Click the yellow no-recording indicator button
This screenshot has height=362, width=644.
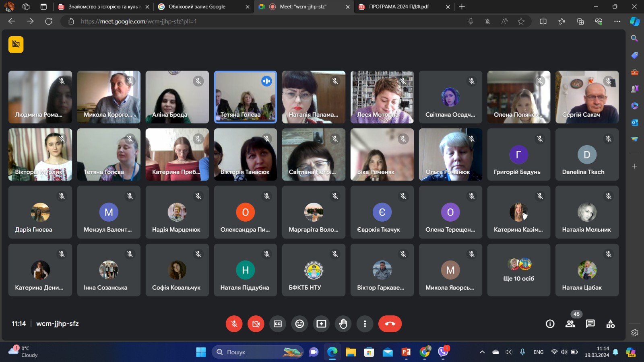pyautogui.click(x=16, y=44)
